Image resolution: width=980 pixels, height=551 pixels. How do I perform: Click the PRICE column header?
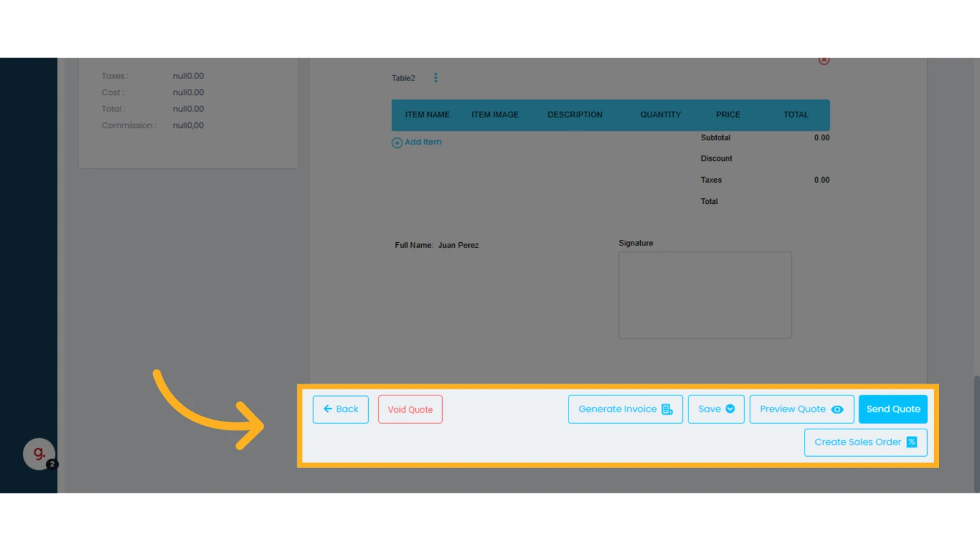[728, 115]
